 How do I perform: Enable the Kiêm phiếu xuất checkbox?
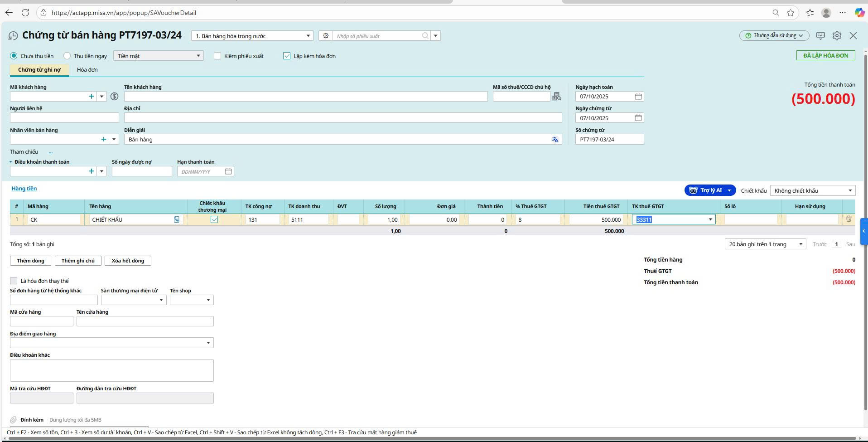[217, 56]
